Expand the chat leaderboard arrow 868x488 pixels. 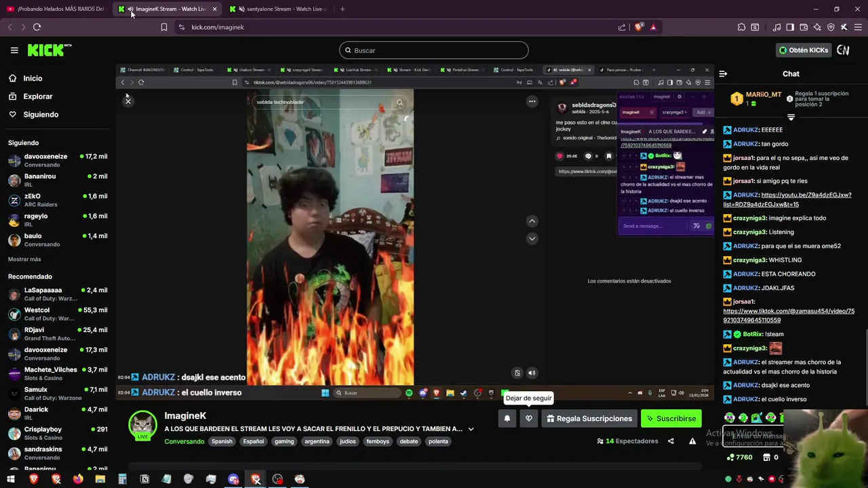pyautogui.click(x=791, y=117)
